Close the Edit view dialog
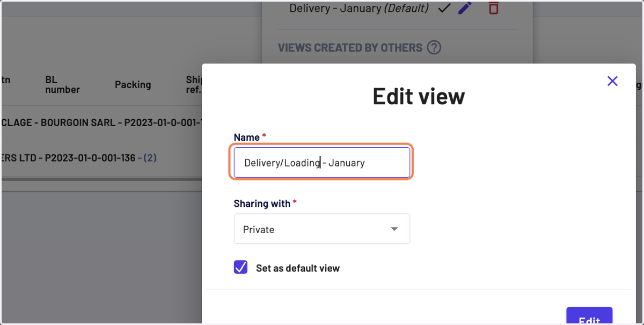This screenshot has height=325, width=644. pos(612,81)
